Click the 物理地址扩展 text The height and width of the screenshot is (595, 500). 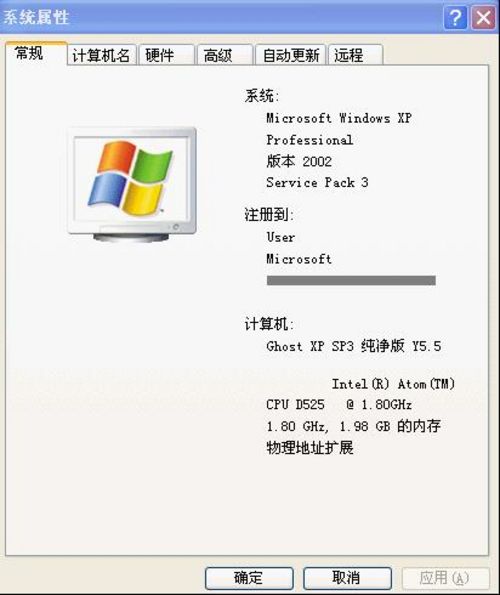coord(310,448)
